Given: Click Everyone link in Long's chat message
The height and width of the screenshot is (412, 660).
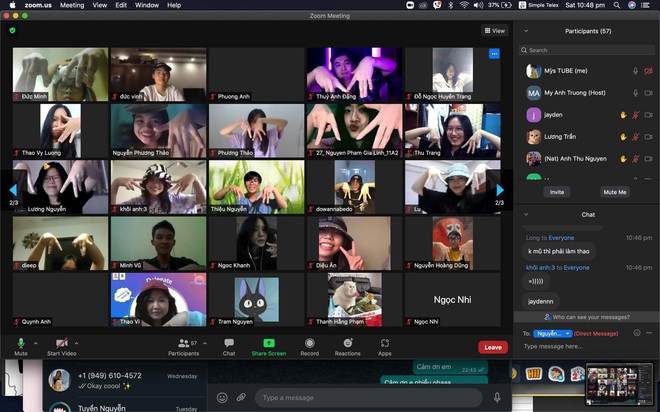Looking at the screenshot, I should point(561,238).
